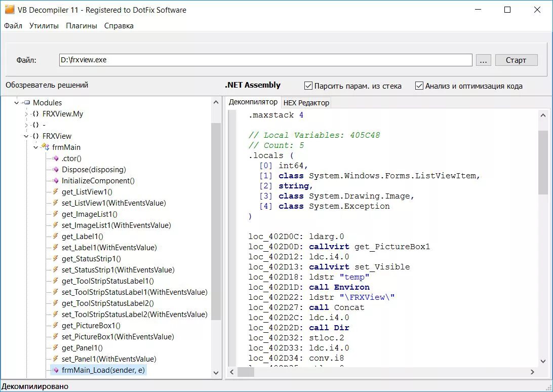Collapse the FRXView namespace node
Viewport: 553px width, 392px height.
click(26, 136)
